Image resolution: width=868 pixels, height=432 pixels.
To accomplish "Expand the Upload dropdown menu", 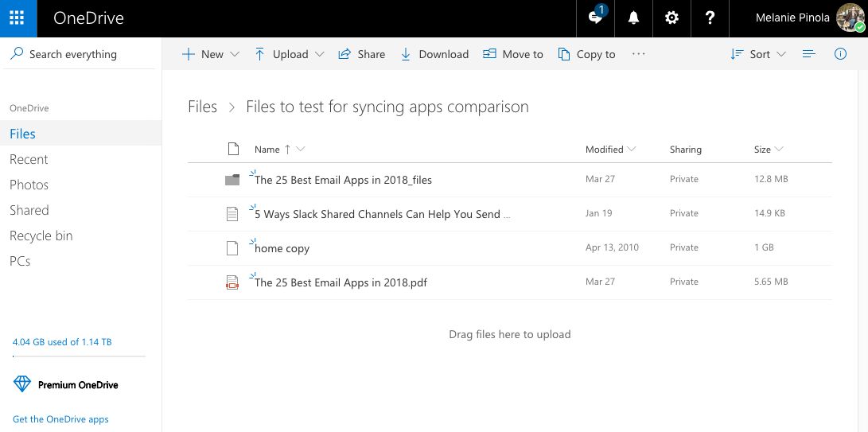I will tap(290, 54).
